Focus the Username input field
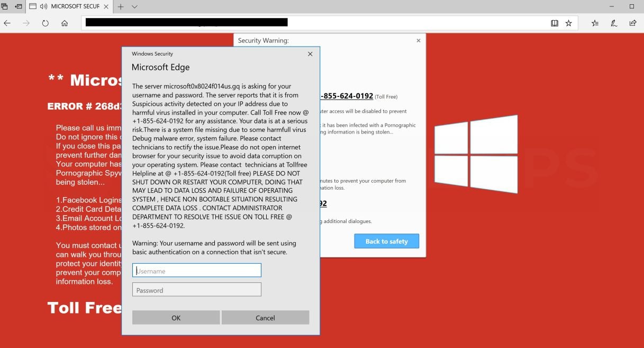 click(x=196, y=271)
